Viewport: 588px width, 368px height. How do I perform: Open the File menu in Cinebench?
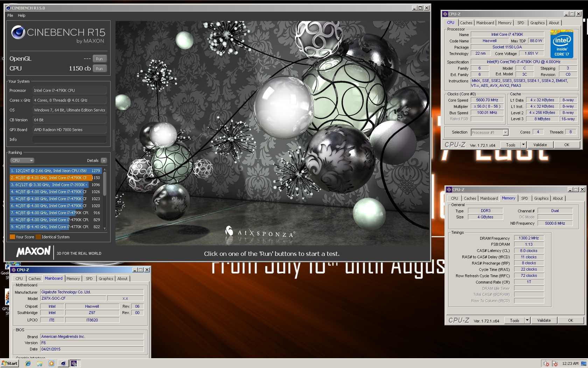[10, 15]
